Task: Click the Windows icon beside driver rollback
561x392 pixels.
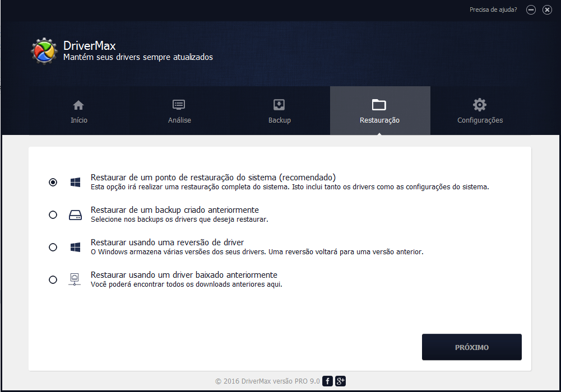Action: coord(76,247)
